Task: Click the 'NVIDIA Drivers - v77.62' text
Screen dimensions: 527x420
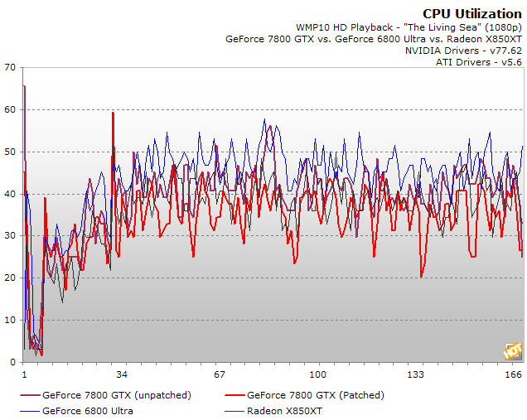Action: (x=463, y=51)
